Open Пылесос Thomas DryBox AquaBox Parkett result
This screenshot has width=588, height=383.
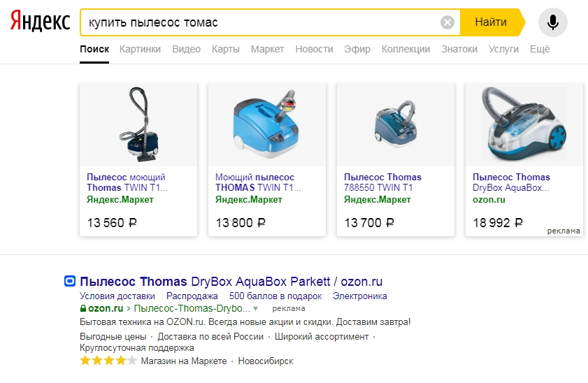click(x=231, y=282)
